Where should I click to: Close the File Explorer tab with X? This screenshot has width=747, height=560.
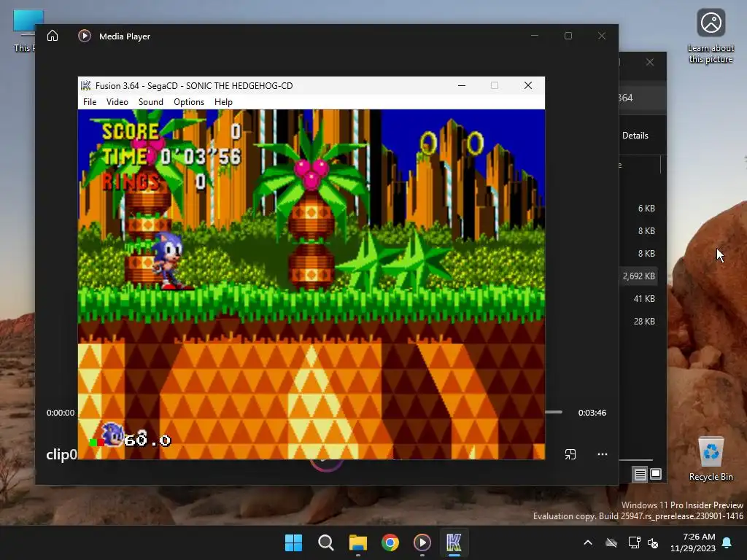(x=650, y=63)
